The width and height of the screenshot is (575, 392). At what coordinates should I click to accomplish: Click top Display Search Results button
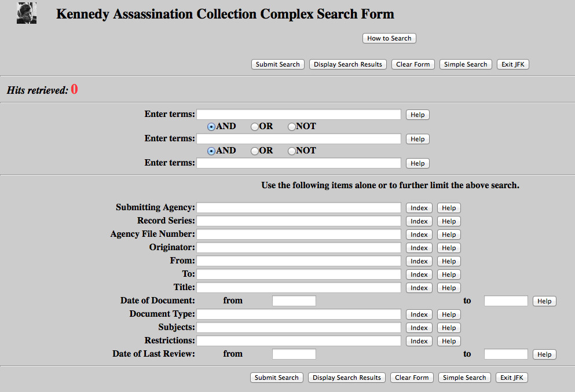click(x=347, y=64)
